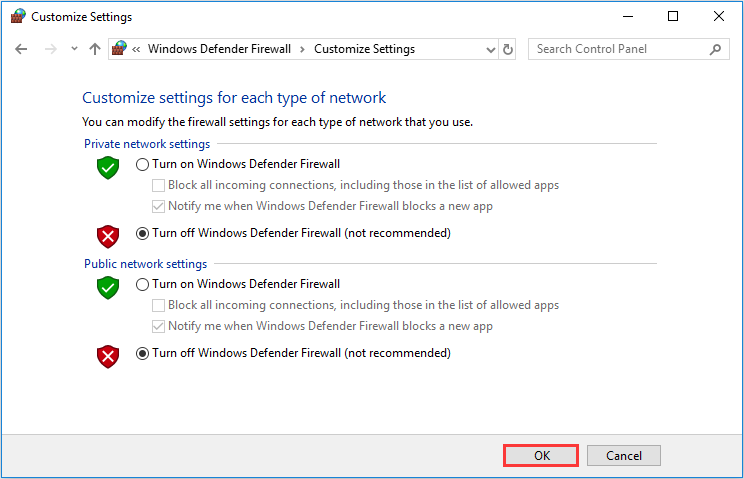
Task: Click the Customize settings for each type heading
Action: (234, 98)
